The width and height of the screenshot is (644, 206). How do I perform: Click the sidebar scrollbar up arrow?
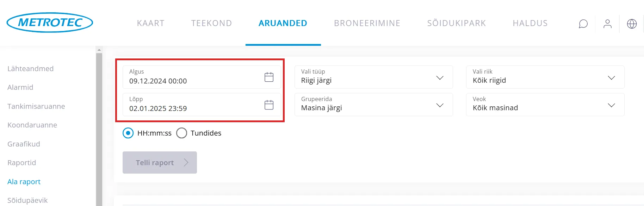coord(99,50)
